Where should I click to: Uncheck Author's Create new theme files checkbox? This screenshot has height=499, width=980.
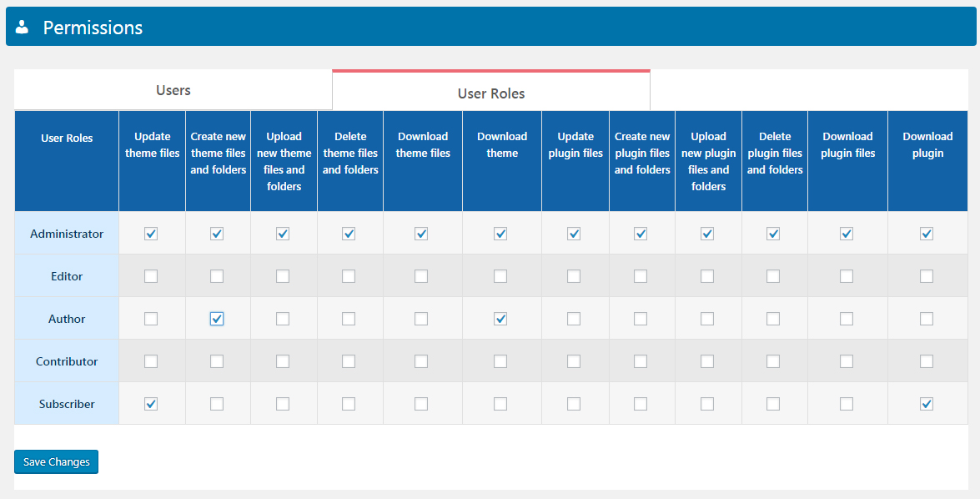(x=217, y=319)
